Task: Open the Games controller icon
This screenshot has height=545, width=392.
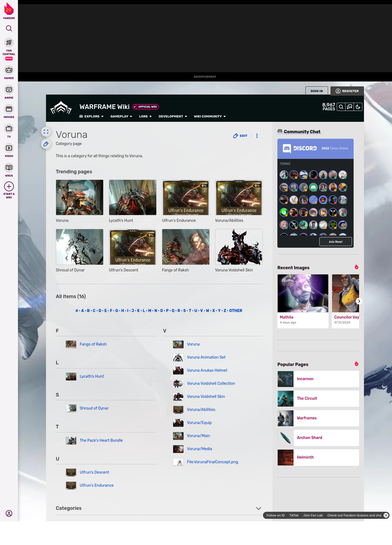Action: pyautogui.click(x=9, y=70)
